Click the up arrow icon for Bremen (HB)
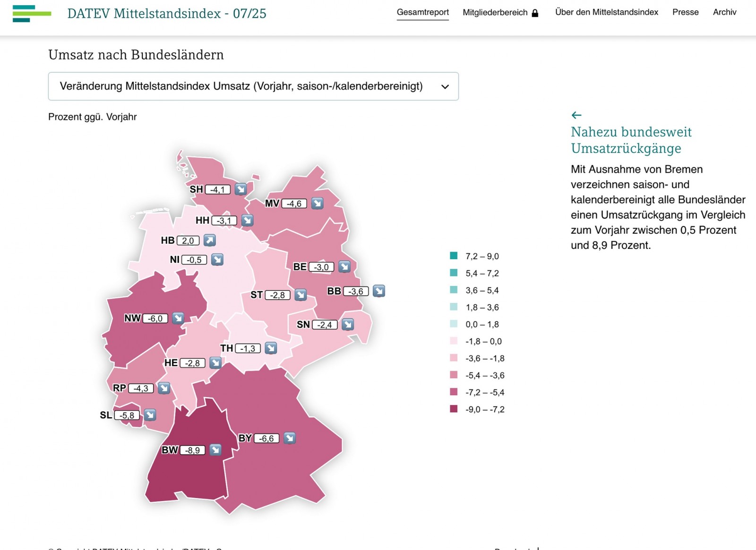Image resolution: width=756 pixels, height=550 pixels. click(x=210, y=240)
